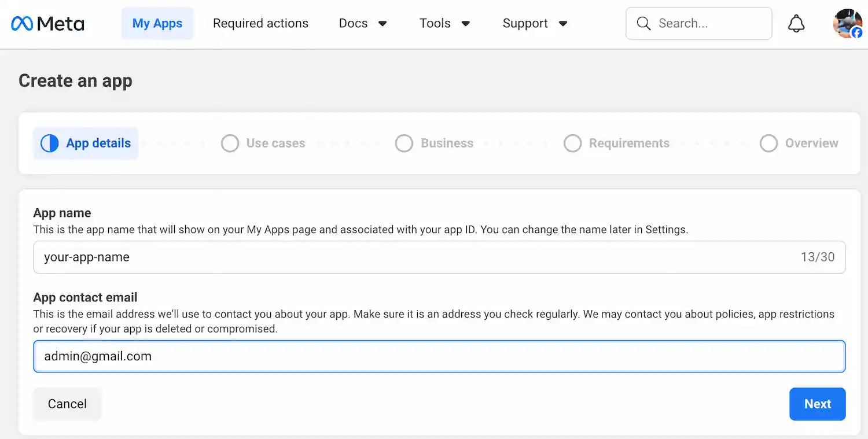The image size is (868, 439).
Task: Click the search magnifier icon
Action: [643, 23]
